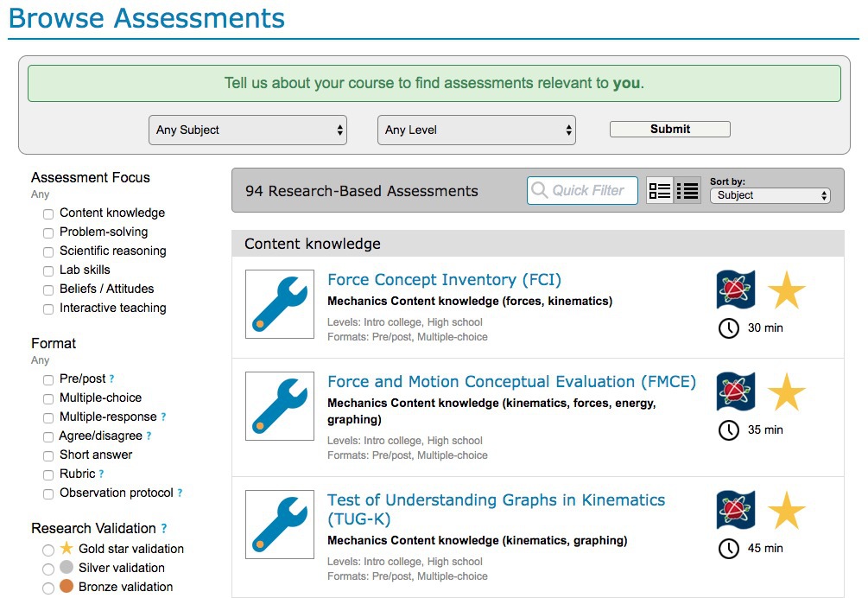Open help for Research Validation
The width and height of the screenshot is (868, 598).
[x=164, y=529]
